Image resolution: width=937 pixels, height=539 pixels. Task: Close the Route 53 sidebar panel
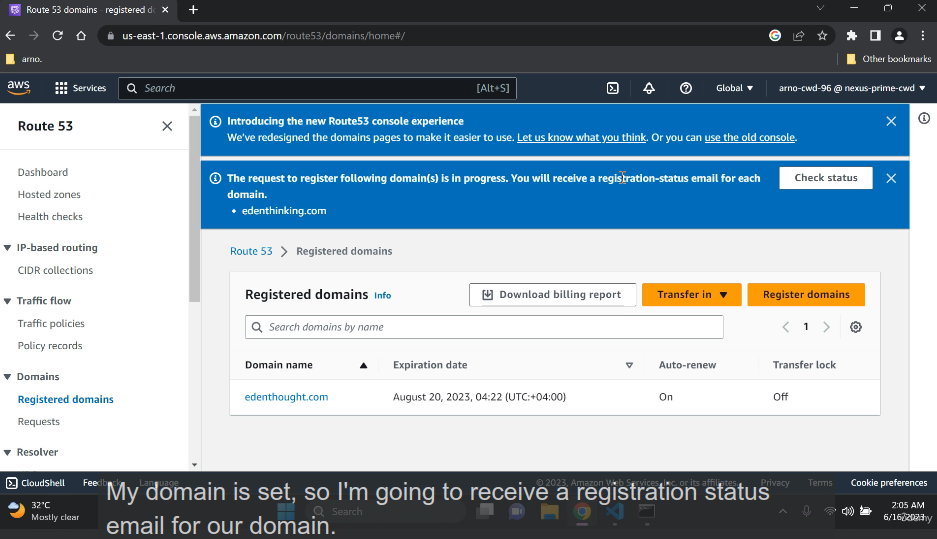tap(167, 126)
